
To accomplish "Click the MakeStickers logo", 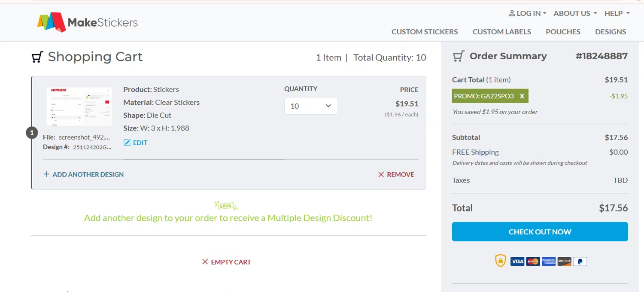I will (x=88, y=22).
